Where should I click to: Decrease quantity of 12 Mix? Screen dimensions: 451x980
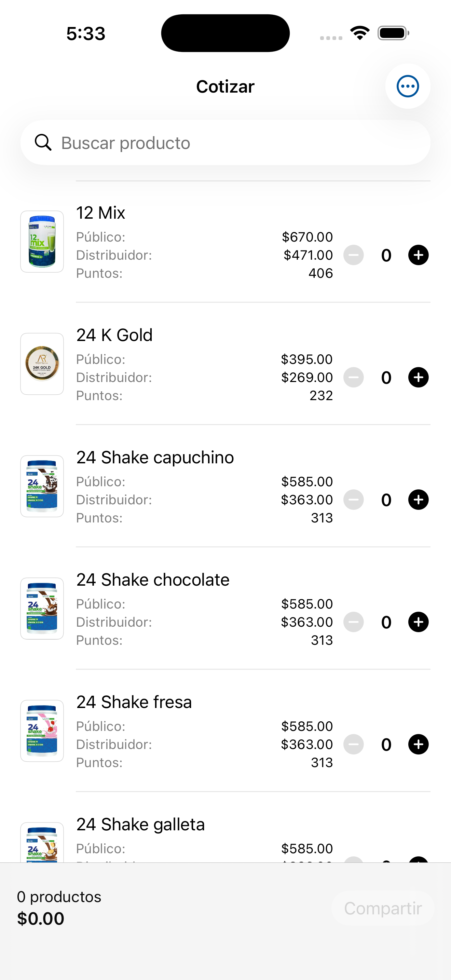tap(354, 255)
